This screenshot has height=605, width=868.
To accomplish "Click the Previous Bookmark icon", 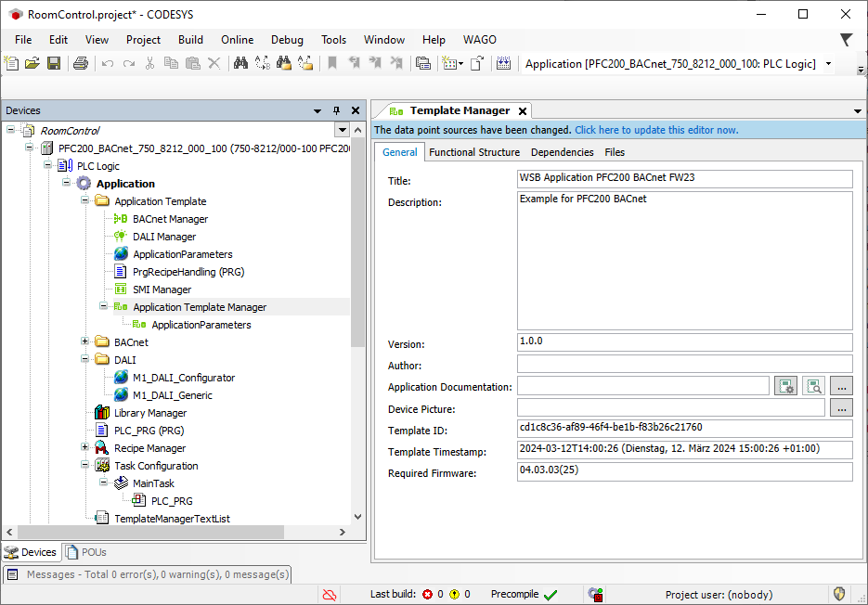I will 354,64.
